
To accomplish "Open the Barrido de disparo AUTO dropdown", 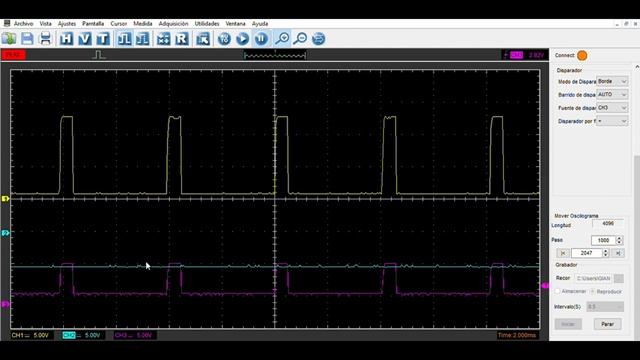I will [x=612, y=95].
